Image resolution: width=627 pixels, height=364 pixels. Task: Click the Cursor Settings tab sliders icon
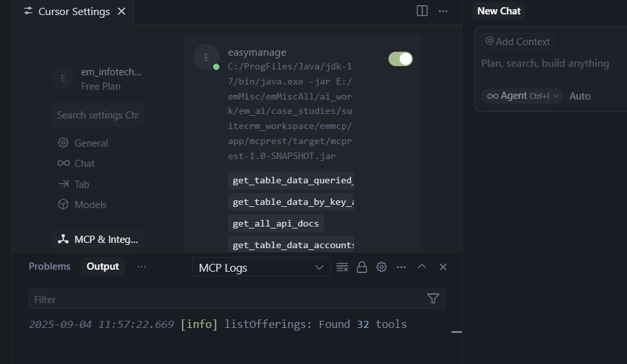point(28,11)
